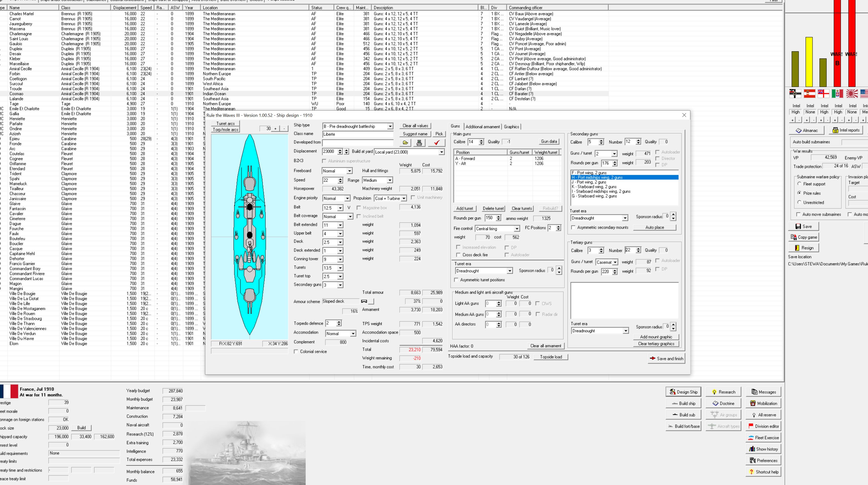Click the Add turret button
The height and width of the screenshot is (485, 868).
(x=465, y=209)
